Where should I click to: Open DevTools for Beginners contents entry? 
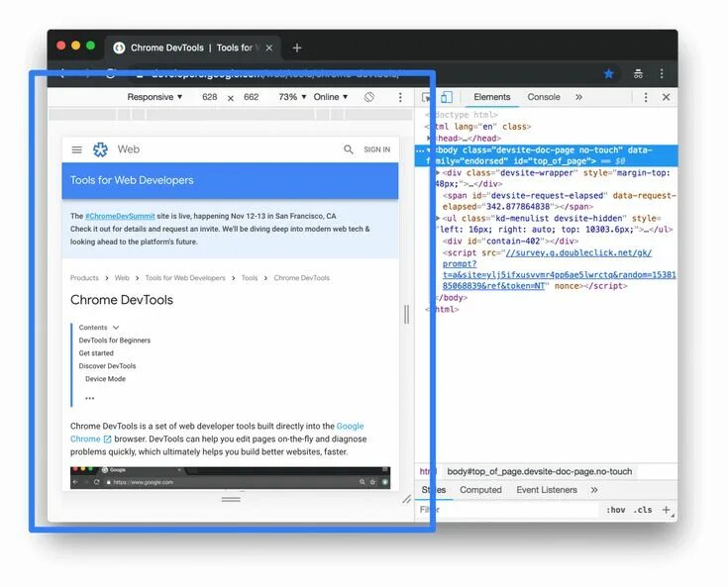115,341
